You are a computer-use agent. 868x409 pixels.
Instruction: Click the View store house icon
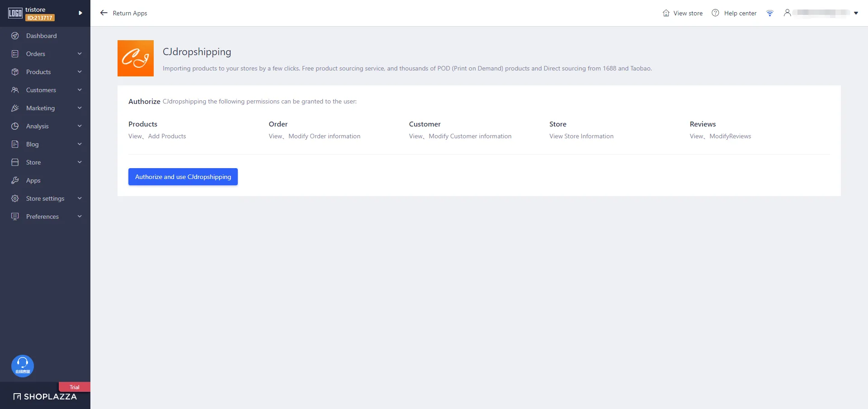click(x=666, y=13)
